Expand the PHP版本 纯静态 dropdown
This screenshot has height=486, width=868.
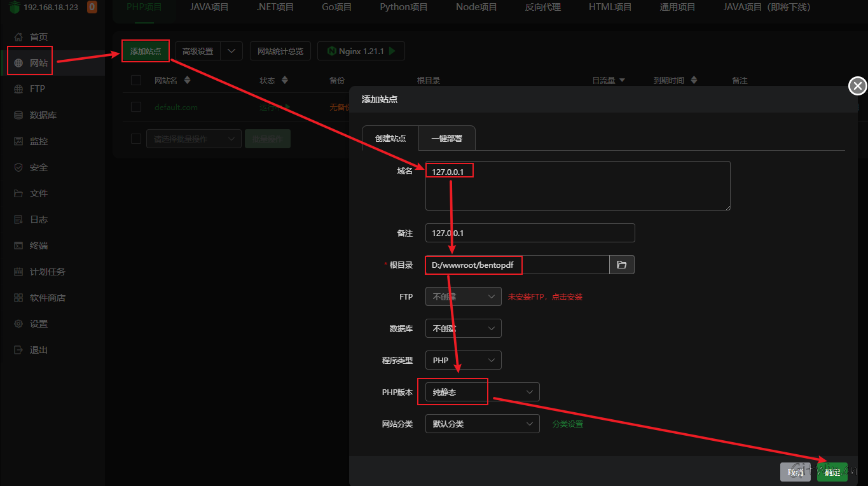click(x=481, y=392)
